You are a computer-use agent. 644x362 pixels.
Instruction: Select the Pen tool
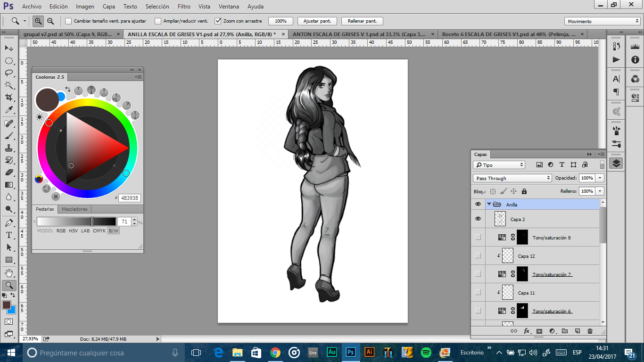[9, 222]
